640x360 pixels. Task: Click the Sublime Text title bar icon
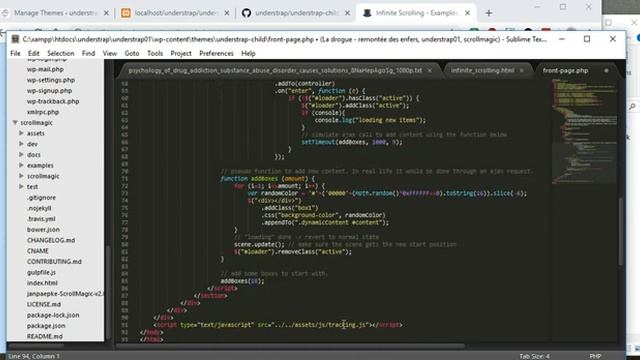[x=16, y=39]
